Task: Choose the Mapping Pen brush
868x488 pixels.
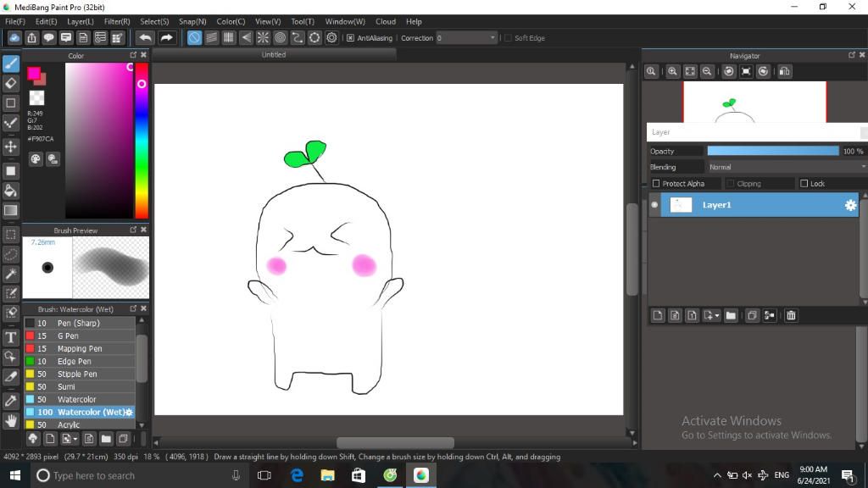Action: point(80,348)
